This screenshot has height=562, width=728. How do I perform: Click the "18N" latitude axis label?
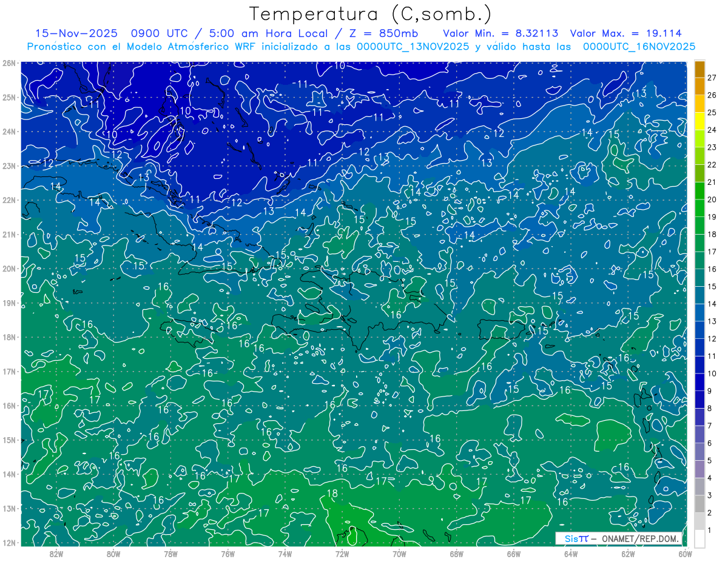pos(9,337)
